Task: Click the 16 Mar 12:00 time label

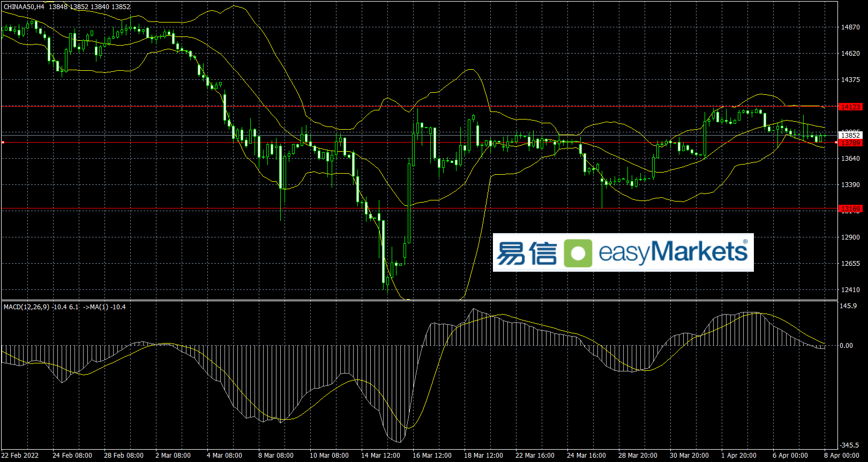Action: pos(432,456)
